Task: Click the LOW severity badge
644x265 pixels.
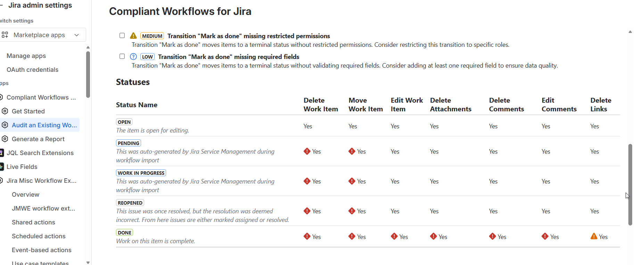Action: tap(148, 57)
